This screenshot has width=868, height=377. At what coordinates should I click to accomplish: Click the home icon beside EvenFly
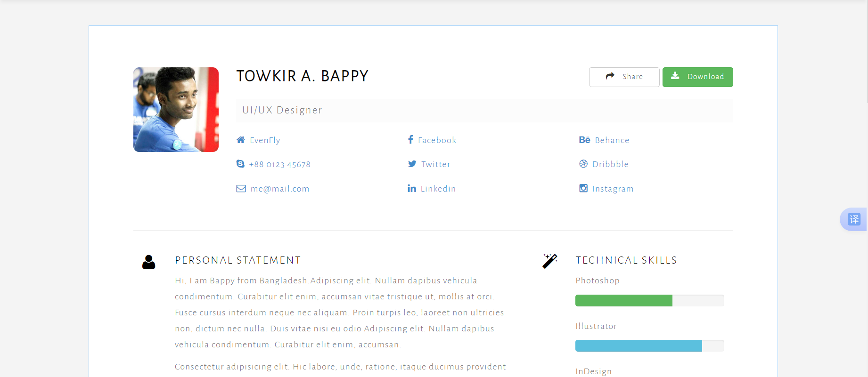tap(241, 140)
